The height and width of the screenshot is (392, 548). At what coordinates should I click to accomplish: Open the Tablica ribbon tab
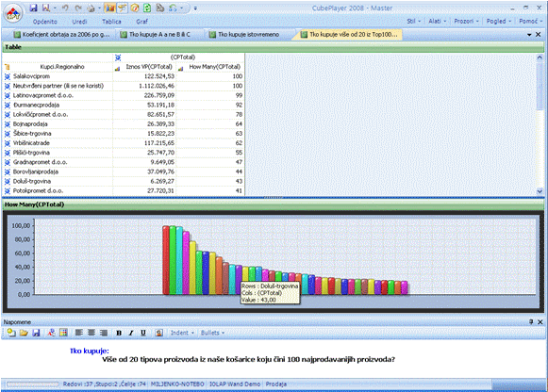[x=111, y=22]
